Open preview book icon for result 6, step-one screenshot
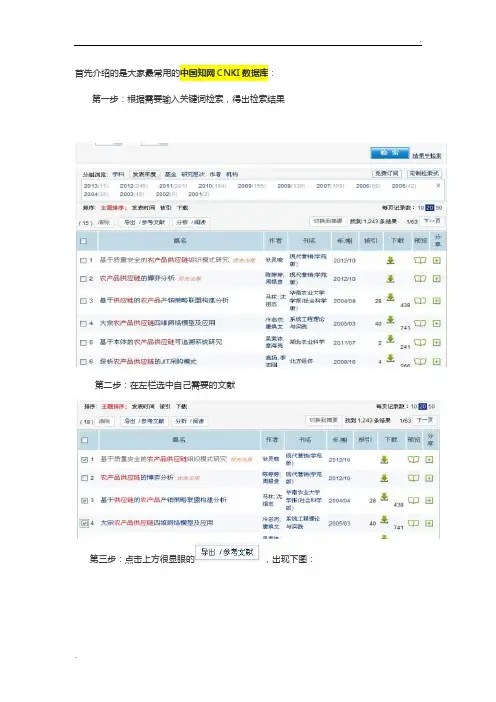 420,361
